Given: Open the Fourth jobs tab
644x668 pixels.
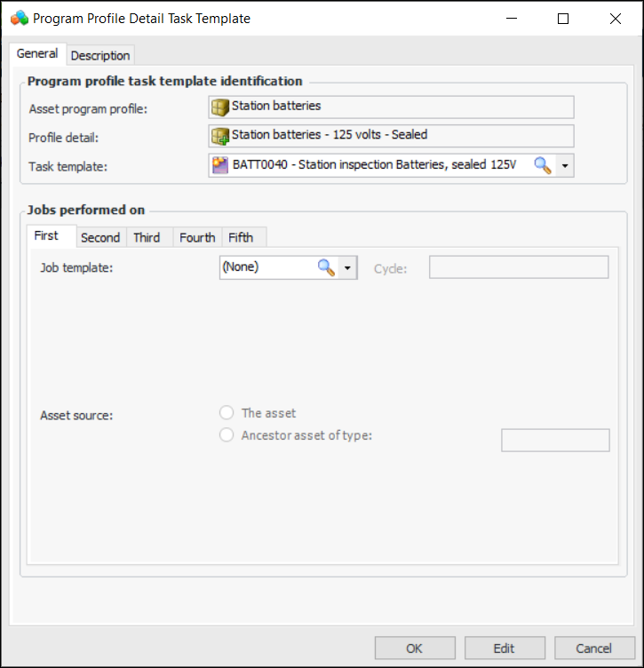Looking at the screenshot, I should coord(197,237).
